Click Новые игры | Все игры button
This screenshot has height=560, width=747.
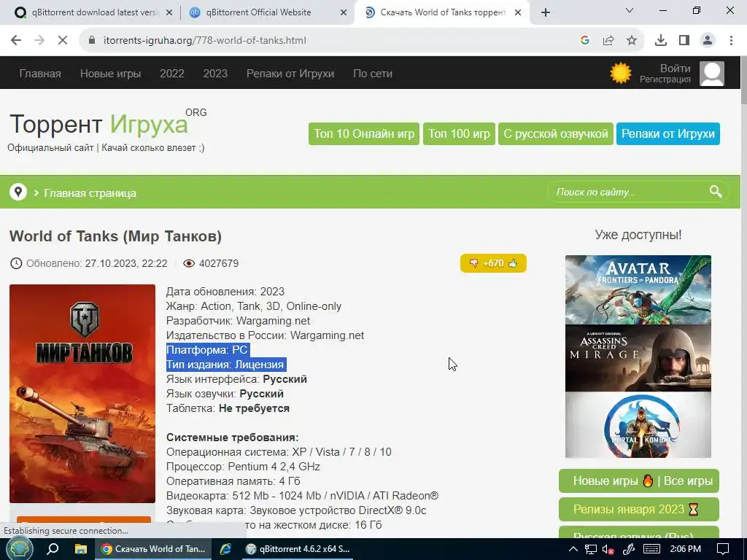[x=639, y=481]
